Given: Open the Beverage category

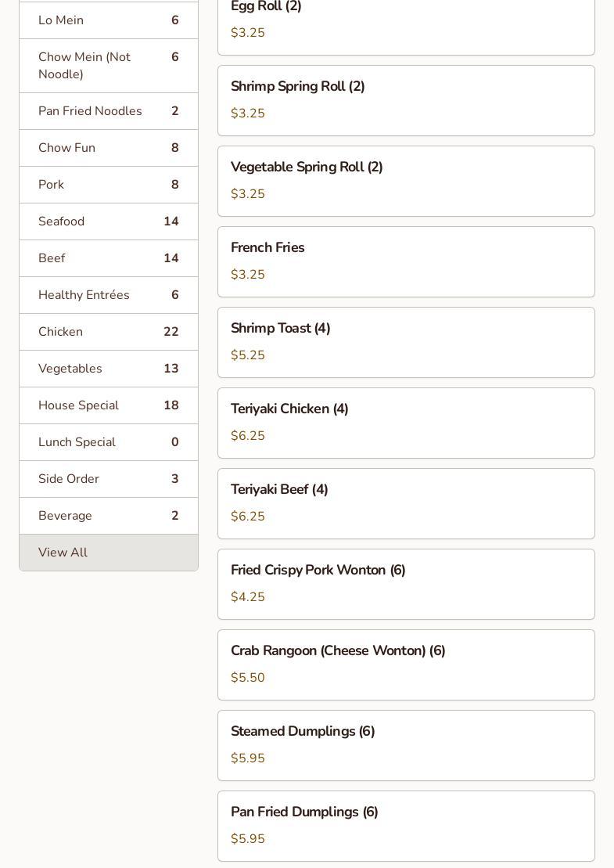Looking at the screenshot, I should coord(108,516).
